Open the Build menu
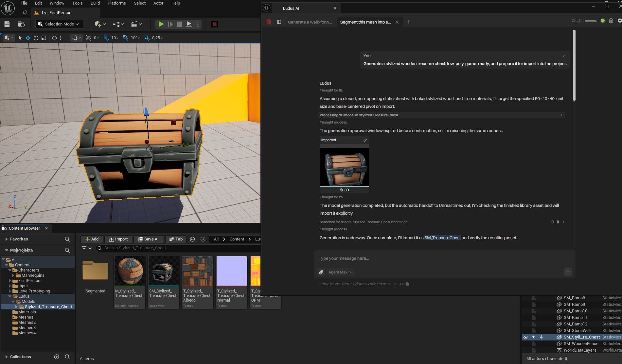 pos(95,3)
